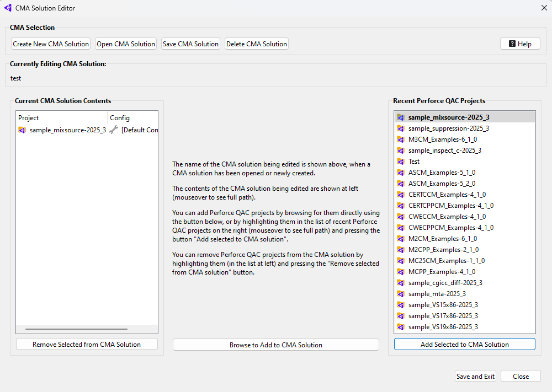Click the project icon beside sample_mta-2025_3
The width and height of the screenshot is (552, 392).
(x=401, y=293)
